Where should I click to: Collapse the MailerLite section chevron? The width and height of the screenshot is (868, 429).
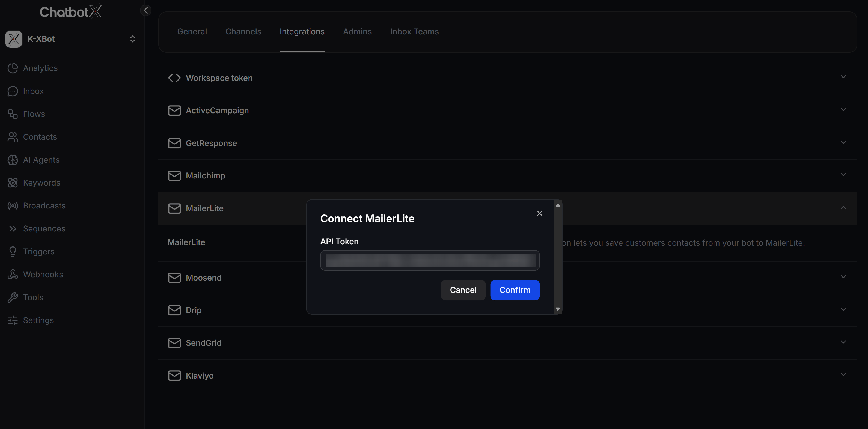843,208
